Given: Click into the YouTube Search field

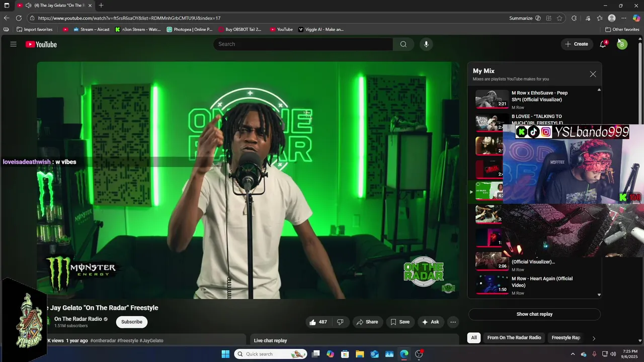Looking at the screenshot, I should (303, 44).
